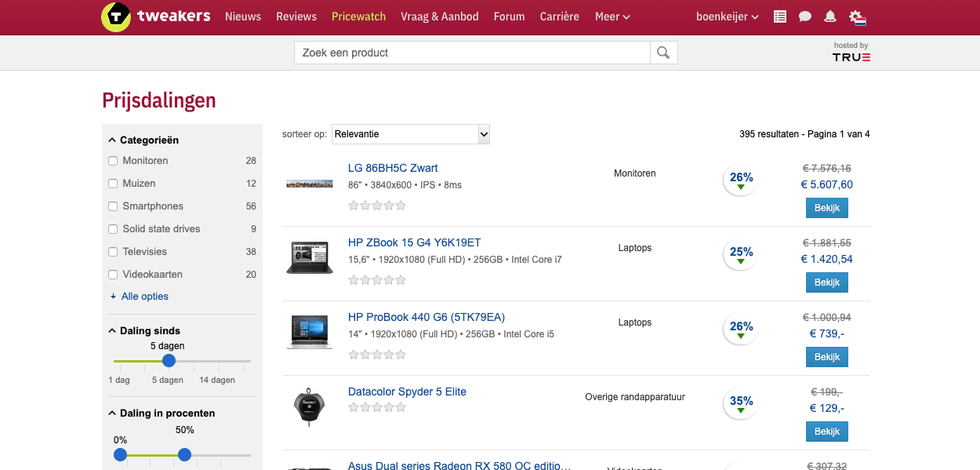Click the Daling sinds slider handle
Screen dimensions: 980x470
point(169,361)
